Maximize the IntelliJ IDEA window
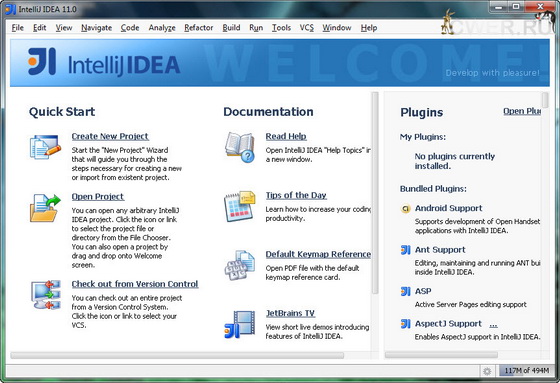Image resolution: width=560 pixels, height=383 pixels. [516, 6]
